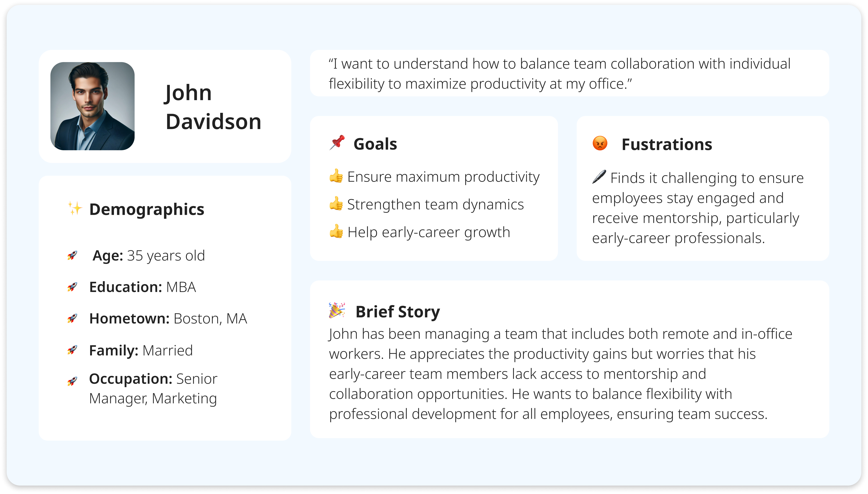
Task: Click the Brief Story heading
Action: point(397,312)
